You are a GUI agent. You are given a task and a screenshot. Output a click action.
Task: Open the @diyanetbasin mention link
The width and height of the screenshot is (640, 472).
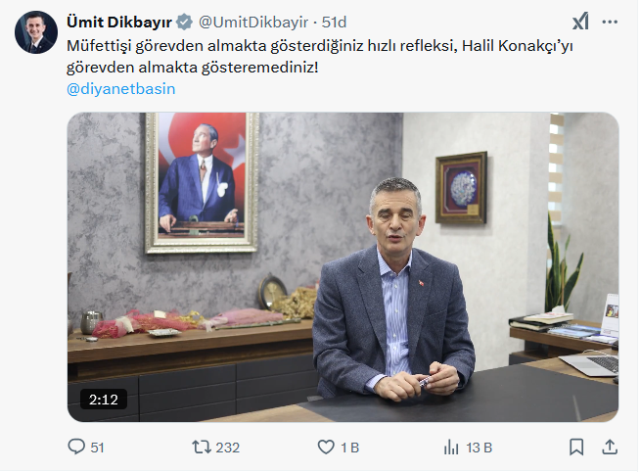point(121,89)
